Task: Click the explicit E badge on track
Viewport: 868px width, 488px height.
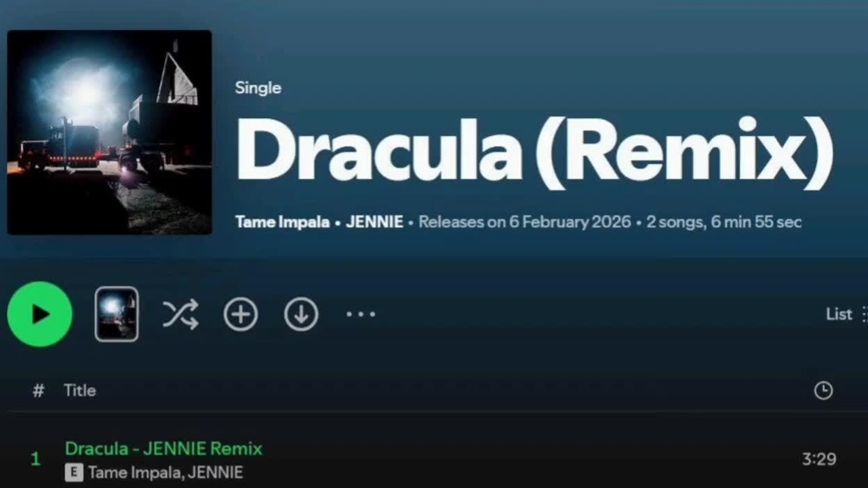Action: (x=74, y=472)
